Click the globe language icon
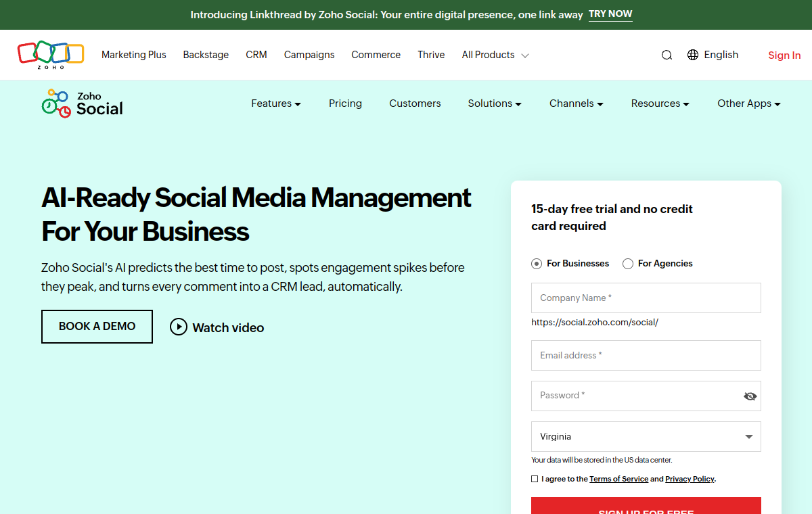The image size is (812, 514). (693, 55)
